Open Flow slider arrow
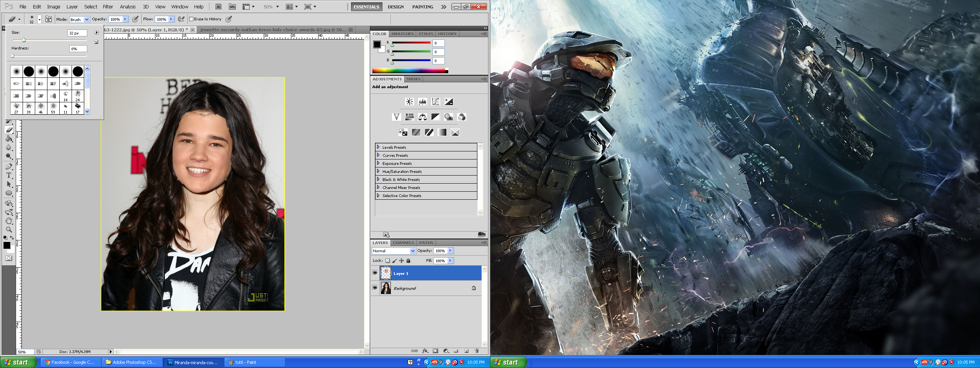980x368 pixels. [171, 19]
